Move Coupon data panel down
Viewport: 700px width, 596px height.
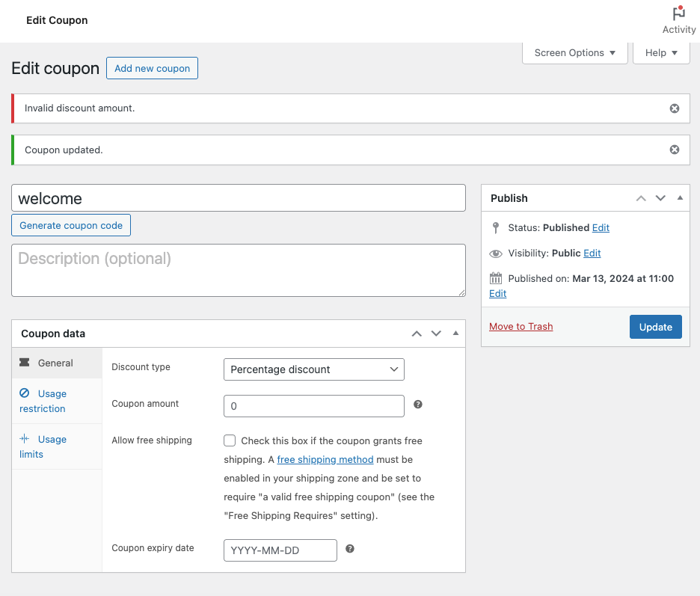click(x=436, y=334)
